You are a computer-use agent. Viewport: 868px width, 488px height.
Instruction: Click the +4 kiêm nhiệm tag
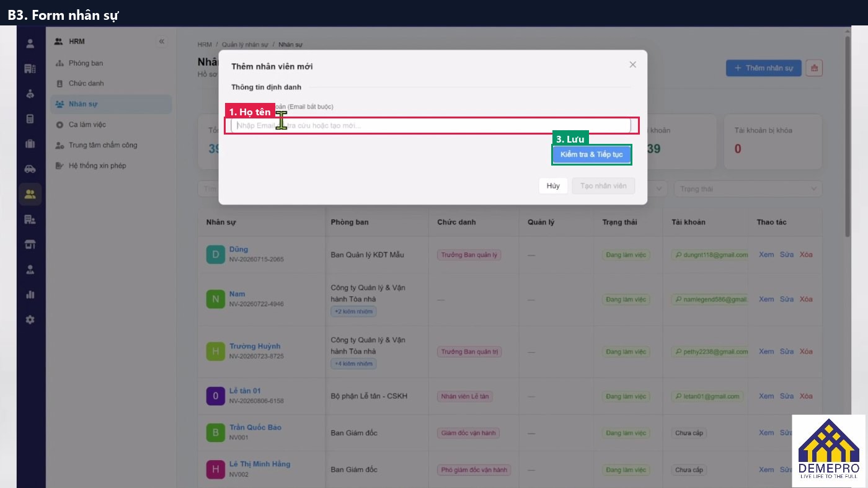click(x=353, y=363)
